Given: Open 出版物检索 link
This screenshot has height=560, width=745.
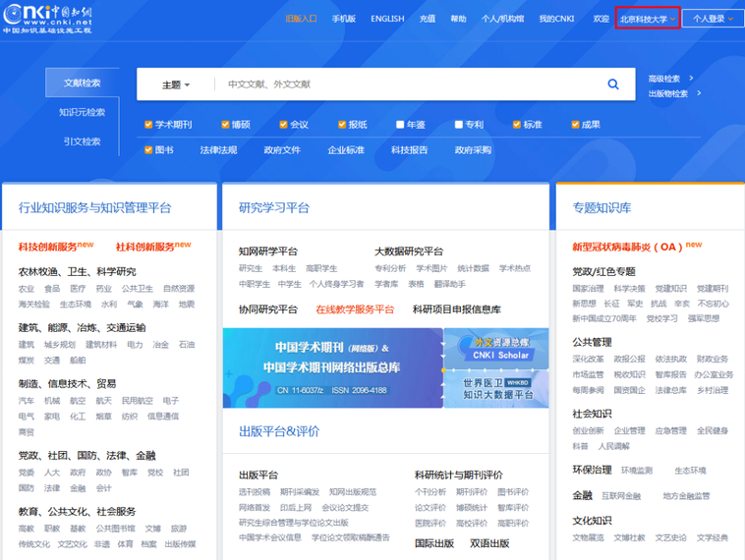Looking at the screenshot, I should (668, 93).
